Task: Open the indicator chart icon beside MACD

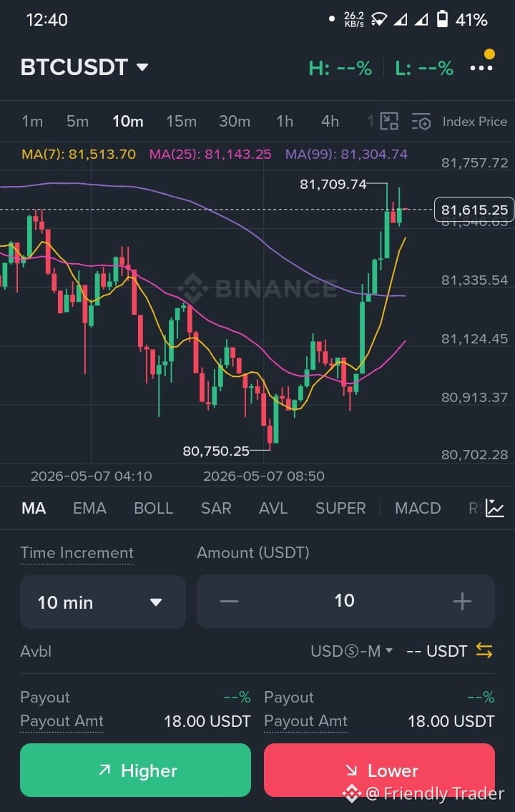Action: pos(495,508)
